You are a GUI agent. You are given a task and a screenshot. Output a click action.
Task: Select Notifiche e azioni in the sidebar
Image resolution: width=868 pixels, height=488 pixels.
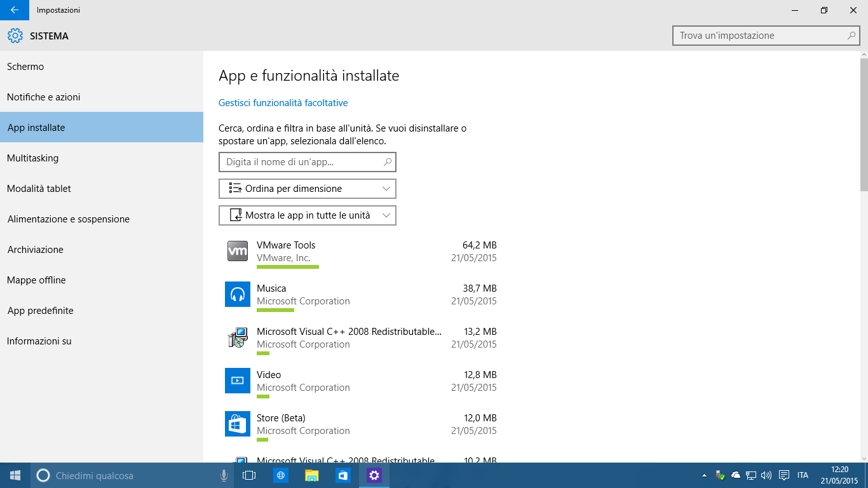point(102,97)
